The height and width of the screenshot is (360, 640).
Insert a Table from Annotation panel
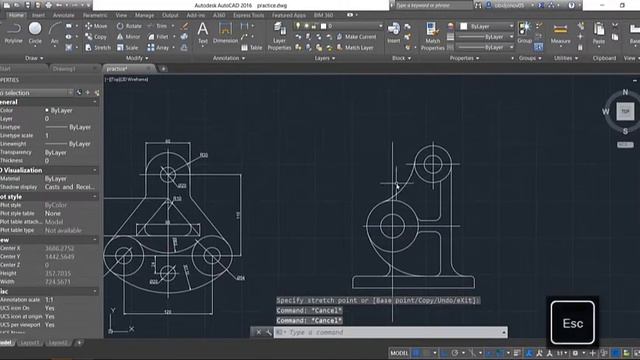[x=251, y=48]
